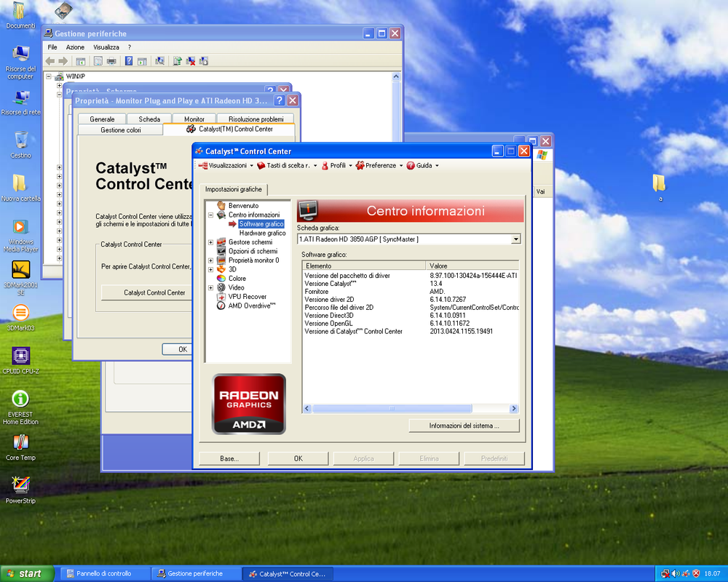Select Hardware grafico in the tree

pos(262,233)
